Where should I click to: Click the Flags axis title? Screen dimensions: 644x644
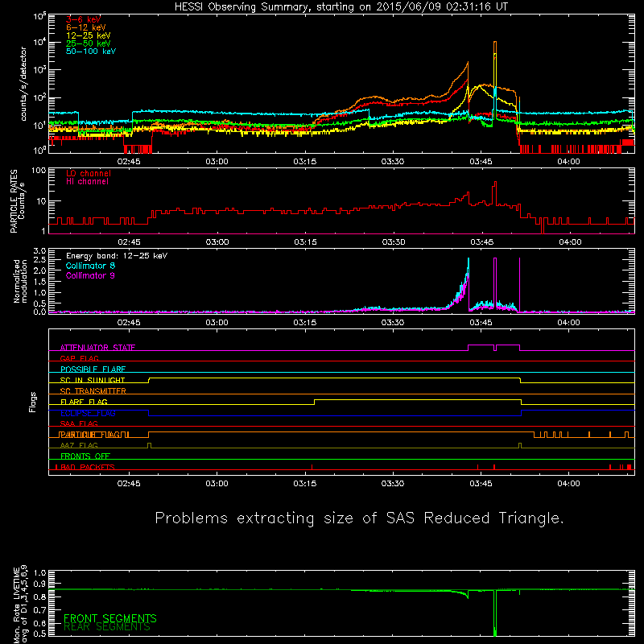coord(33,402)
